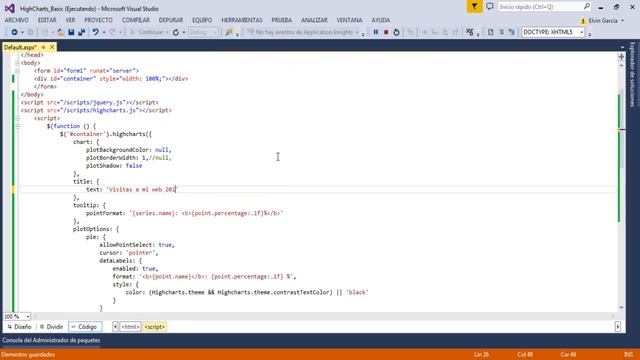Screen dimensions: 640x360
Task: Open the Debug configuration dropdown
Action: pos(203,32)
